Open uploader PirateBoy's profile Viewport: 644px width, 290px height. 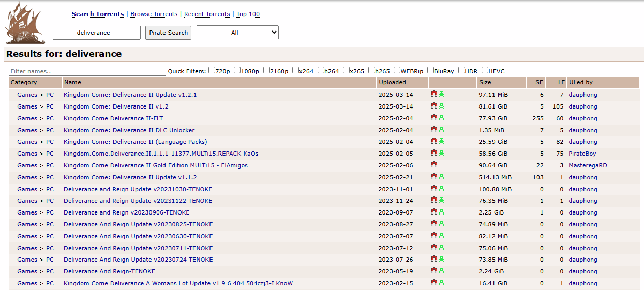click(582, 154)
